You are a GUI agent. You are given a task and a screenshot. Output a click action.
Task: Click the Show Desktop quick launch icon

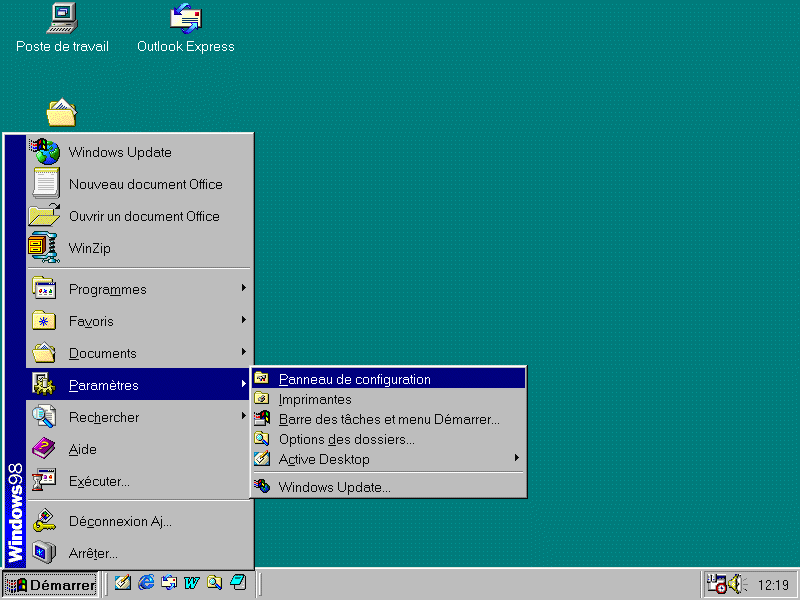coord(123,583)
